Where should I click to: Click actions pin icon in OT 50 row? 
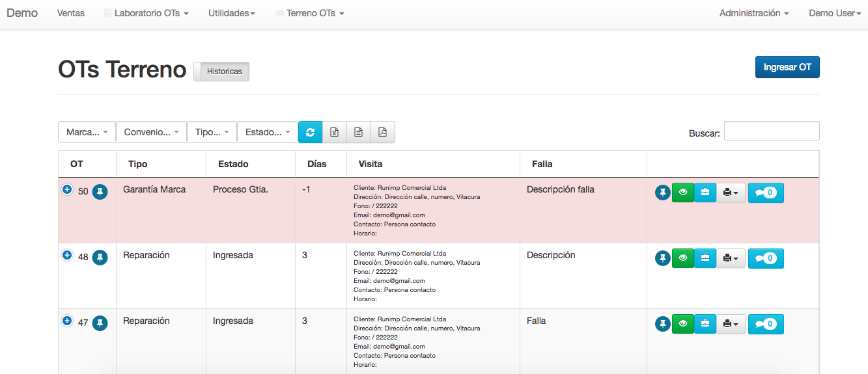tap(663, 193)
